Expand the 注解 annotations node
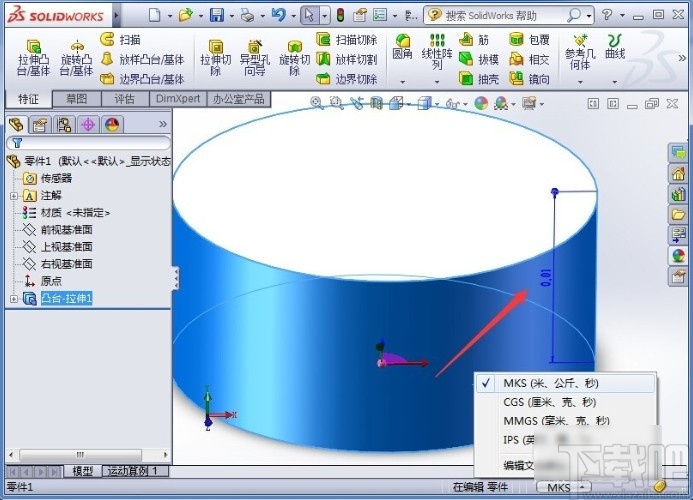The width and height of the screenshot is (693, 500). [14, 196]
